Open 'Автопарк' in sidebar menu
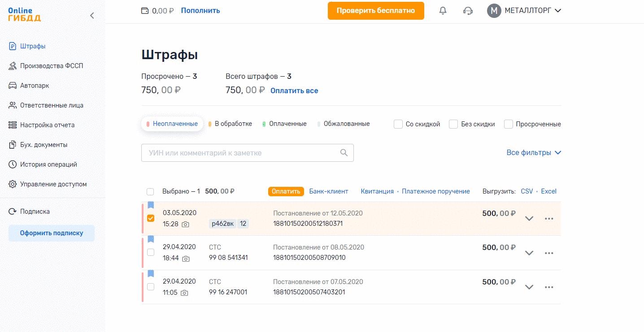The height and width of the screenshot is (332, 644). point(35,86)
